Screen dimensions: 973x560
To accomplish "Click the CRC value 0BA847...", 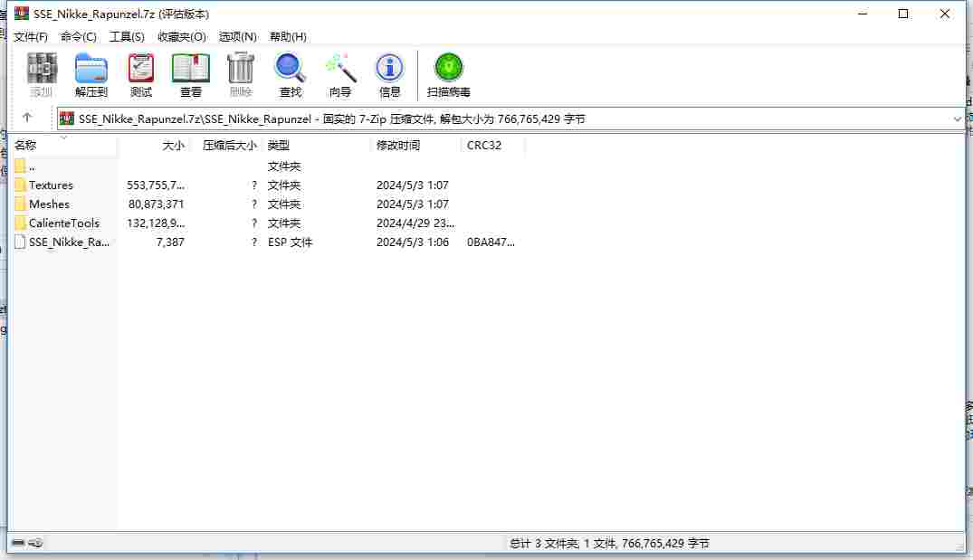I will 491,242.
